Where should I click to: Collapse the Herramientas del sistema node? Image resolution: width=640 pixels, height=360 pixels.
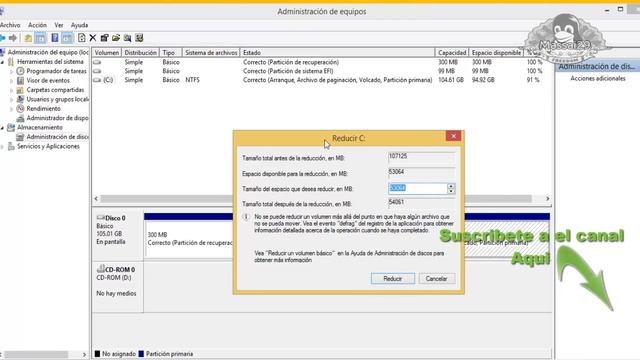coord(2,62)
